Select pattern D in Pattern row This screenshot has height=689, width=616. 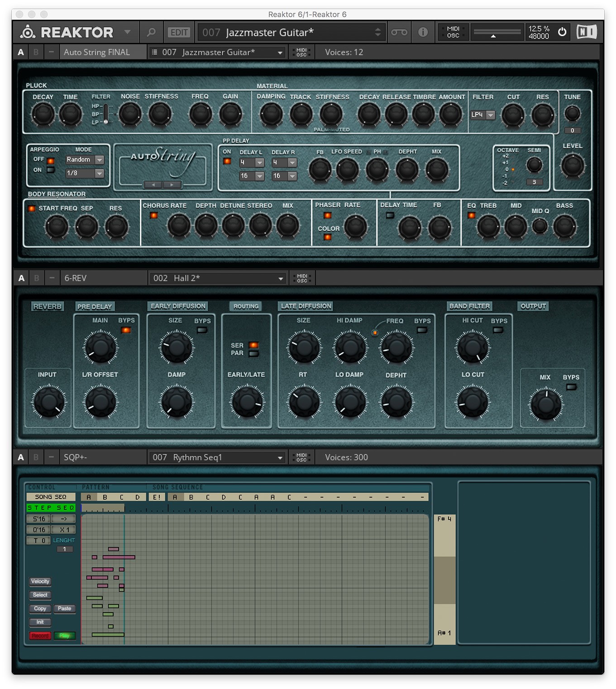click(138, 497)
